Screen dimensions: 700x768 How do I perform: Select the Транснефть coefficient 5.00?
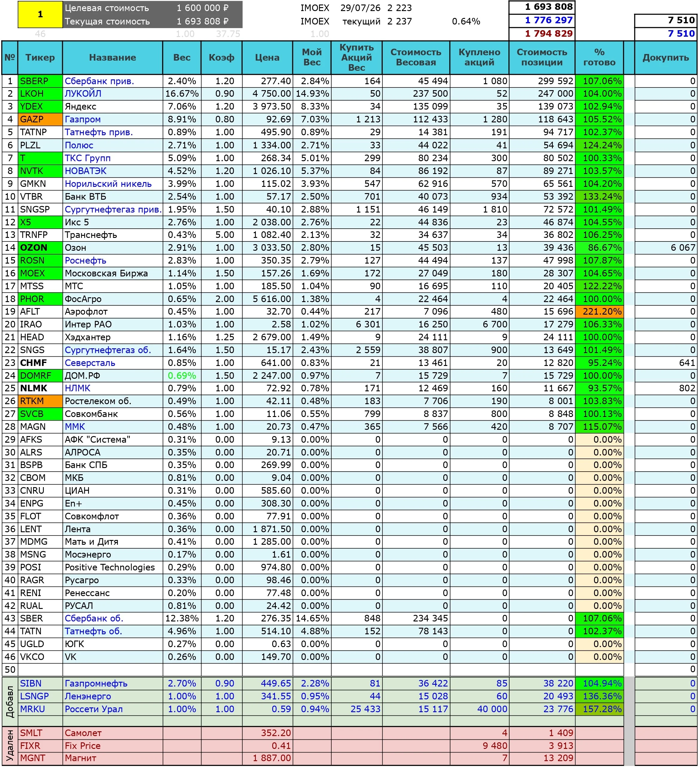pos(221,235)
